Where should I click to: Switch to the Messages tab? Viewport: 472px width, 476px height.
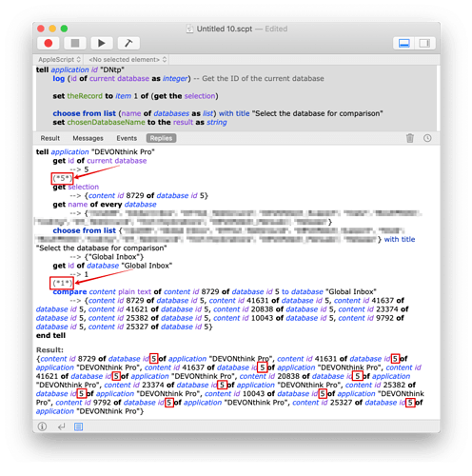coord(88,138)
